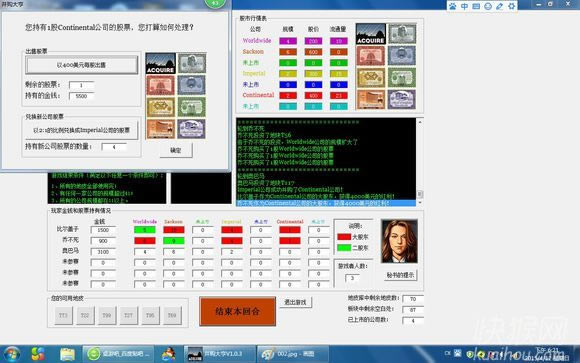Confirm the dialog with the 确定 button
Screen dimensions: 580x363
pos(176,151)
